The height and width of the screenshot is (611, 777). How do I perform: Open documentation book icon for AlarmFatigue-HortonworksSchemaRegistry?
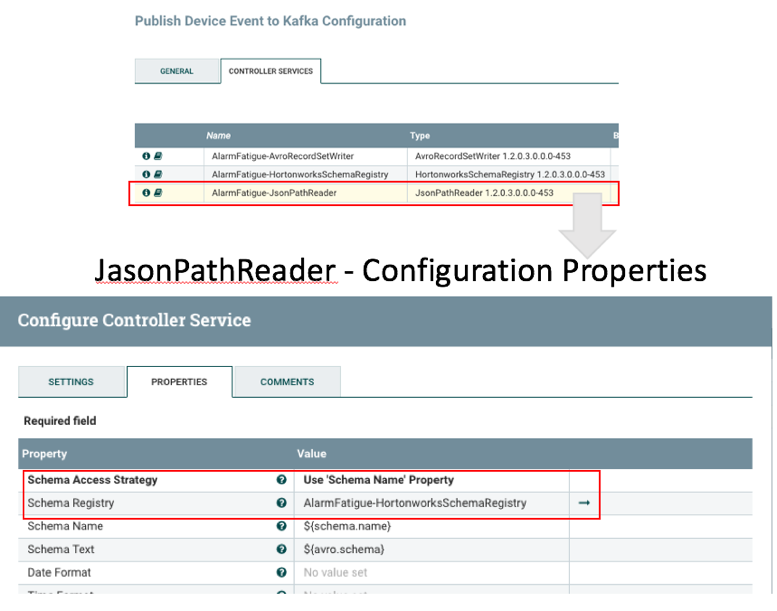pos(158,174)
